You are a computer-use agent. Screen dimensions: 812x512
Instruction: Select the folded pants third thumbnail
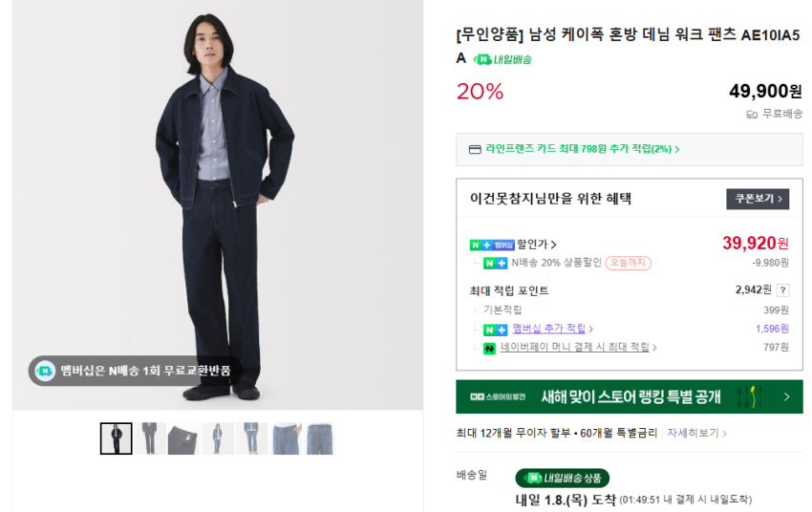point(183,438)
